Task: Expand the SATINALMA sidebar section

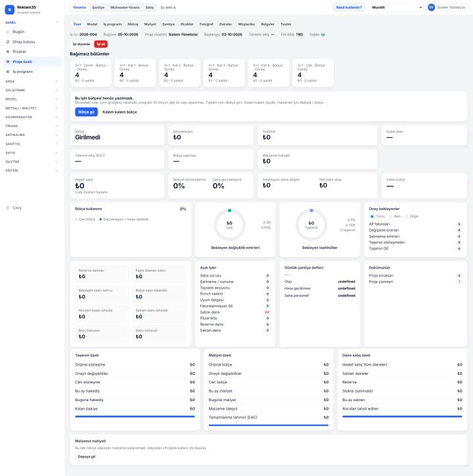Action: click(x=32, y=135)
